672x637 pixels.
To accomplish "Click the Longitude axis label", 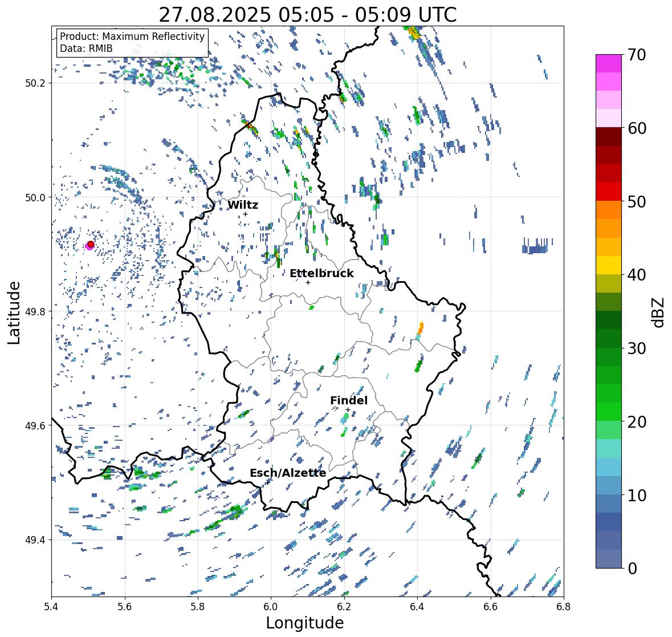I will coord(305,623).
